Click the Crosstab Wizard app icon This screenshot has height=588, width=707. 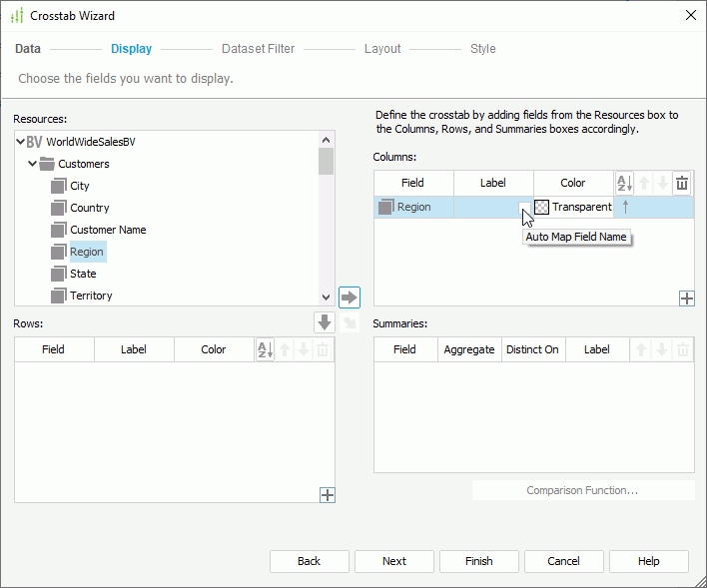(x=17, y=16)
